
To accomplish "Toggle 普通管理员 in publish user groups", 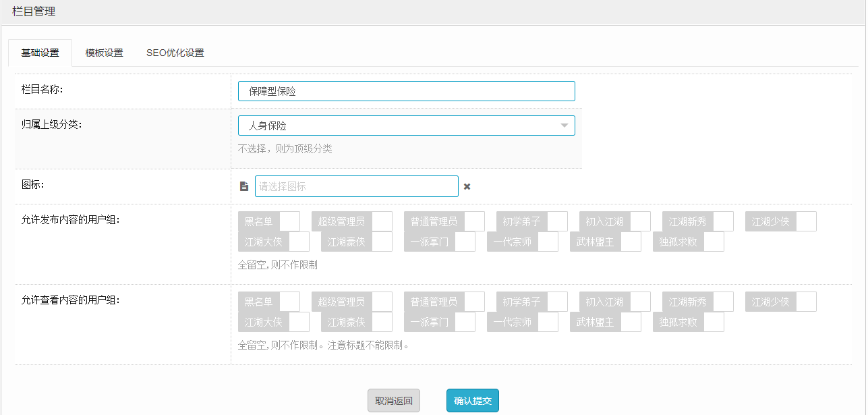I will pyautogui.click(x=444, y=221).
